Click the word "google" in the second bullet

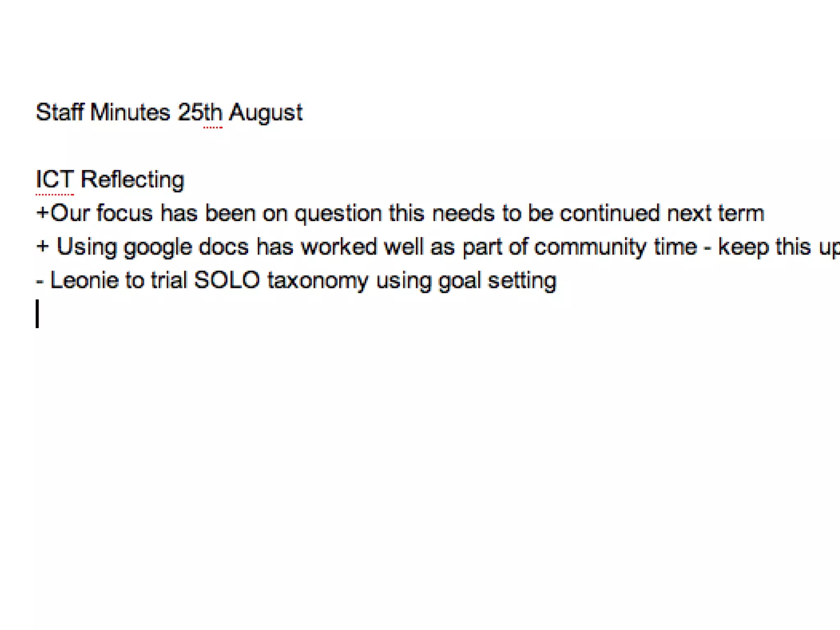158,248
